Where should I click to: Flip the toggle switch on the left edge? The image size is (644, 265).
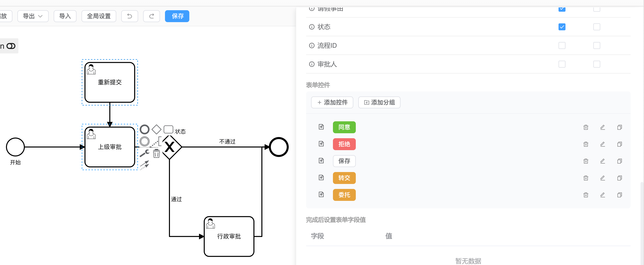(11, 46)
